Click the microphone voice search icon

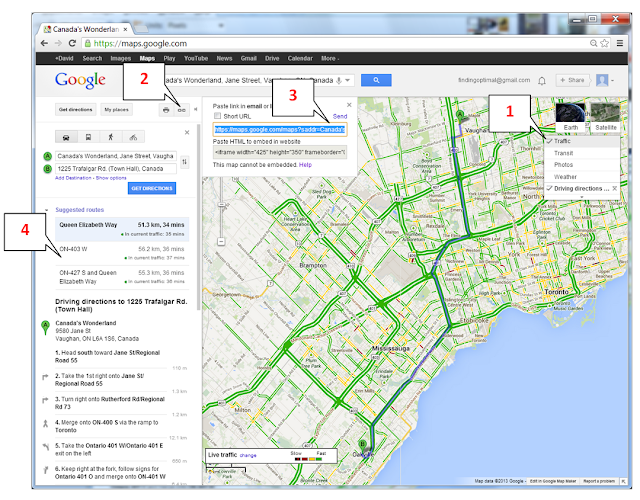(339, 80)
